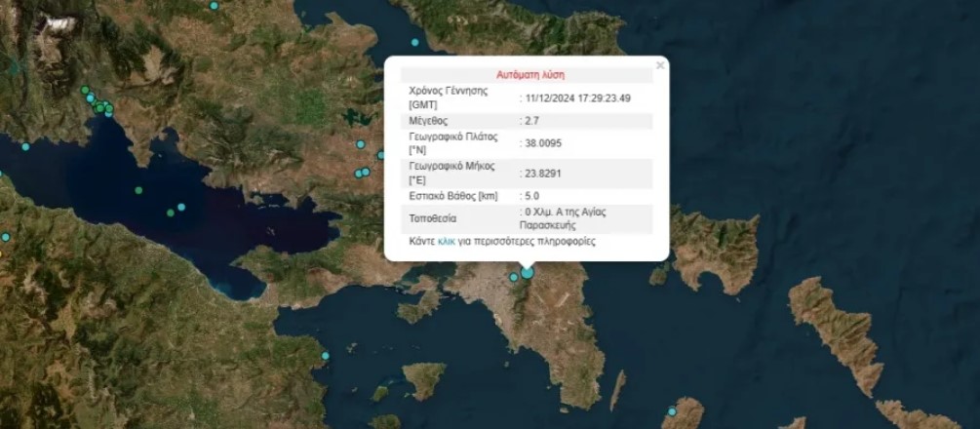Select the single cyan marker on land just left of the popup's upper rows
Screen dimensions: 980x429
360,144
